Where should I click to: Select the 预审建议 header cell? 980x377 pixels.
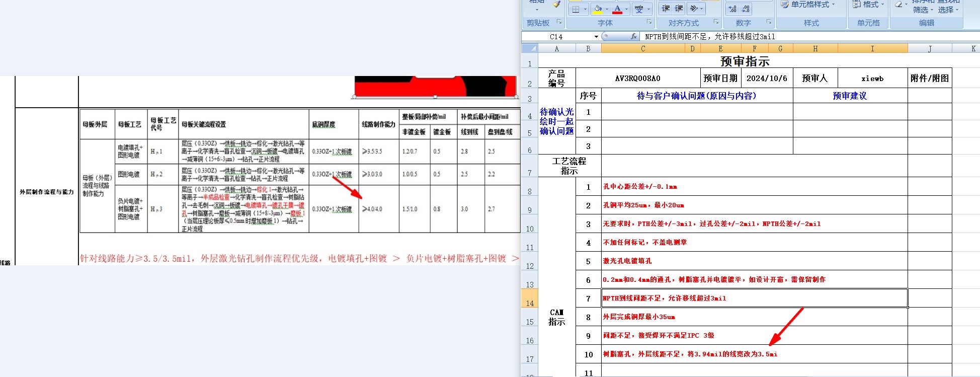(850, 96)
